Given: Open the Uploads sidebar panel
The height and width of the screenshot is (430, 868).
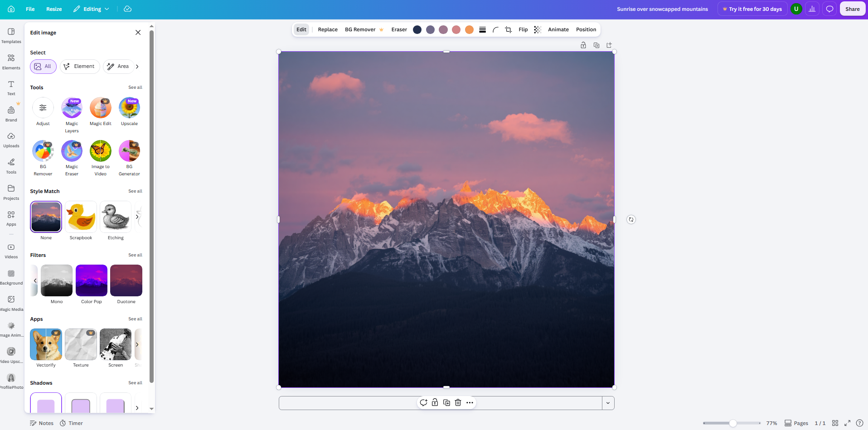Looking at the screenshot, I should [x=11, y=140].
